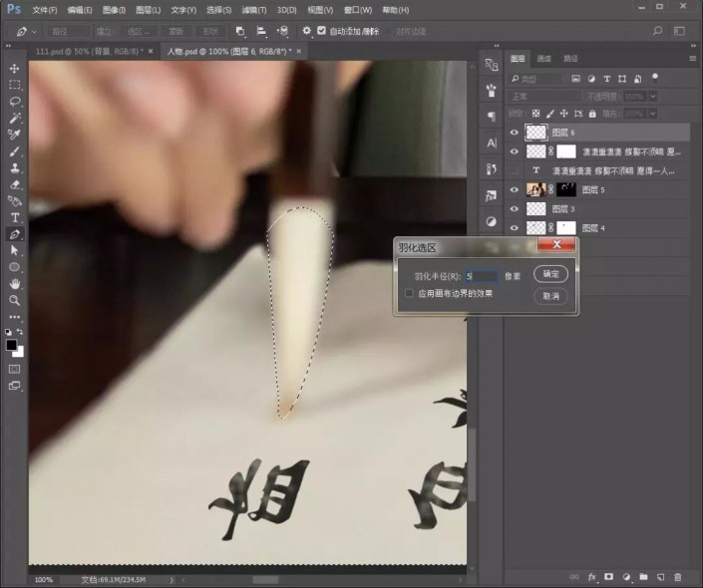Image resolution: width=703 pixels, height=588 pixels.
Task: Select the Ellipse shape tool
Action: [14, 267]
